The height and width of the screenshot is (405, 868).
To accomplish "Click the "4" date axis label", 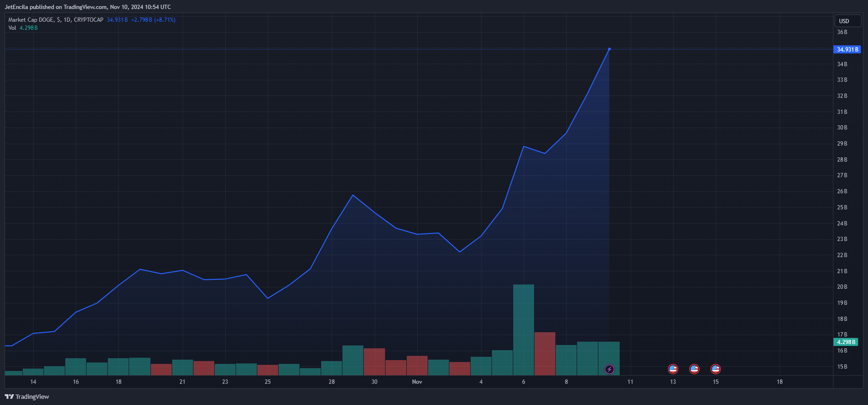I will 481,382.
